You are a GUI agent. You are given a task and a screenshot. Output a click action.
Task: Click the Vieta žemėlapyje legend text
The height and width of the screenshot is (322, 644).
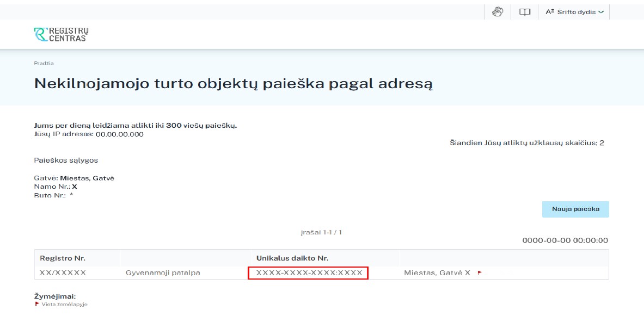(64, 304)
